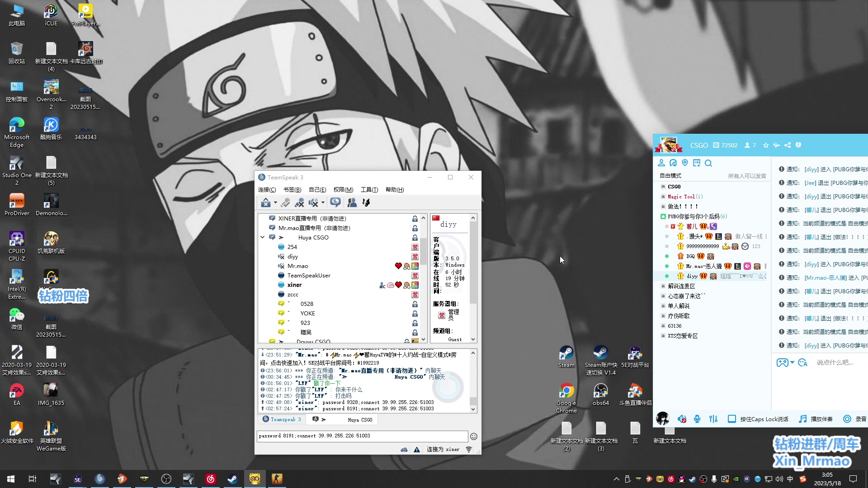Open the 权限(M) menu in TeamSpeak
This screenshot has height=488, width=868.
[x=343, y=190]
